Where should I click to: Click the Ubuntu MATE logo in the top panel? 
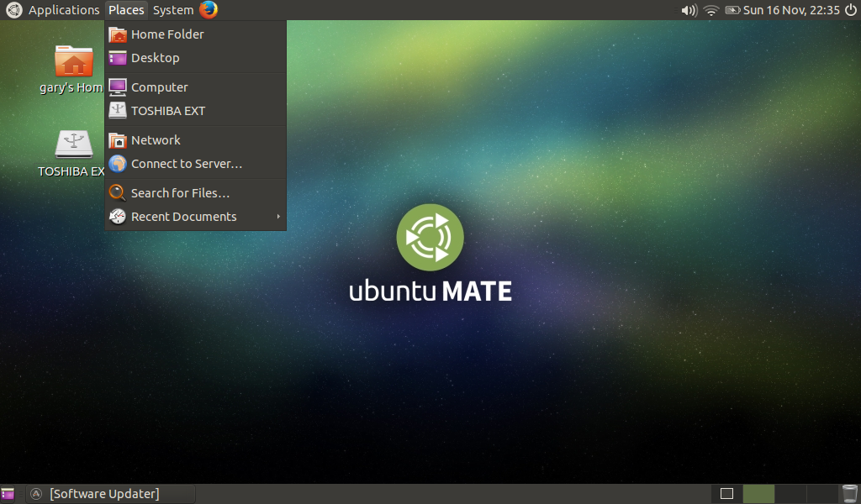point(13,10)
